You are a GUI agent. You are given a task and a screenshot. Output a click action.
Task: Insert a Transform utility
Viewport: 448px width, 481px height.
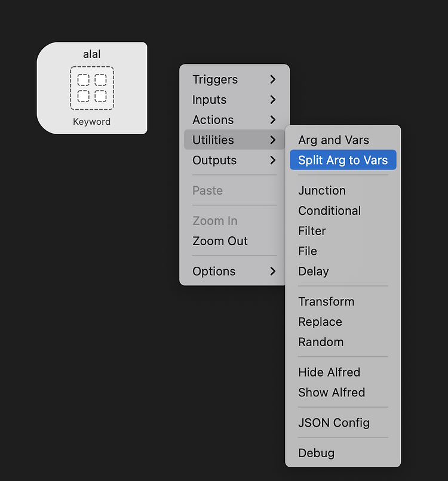click(343, 301)
